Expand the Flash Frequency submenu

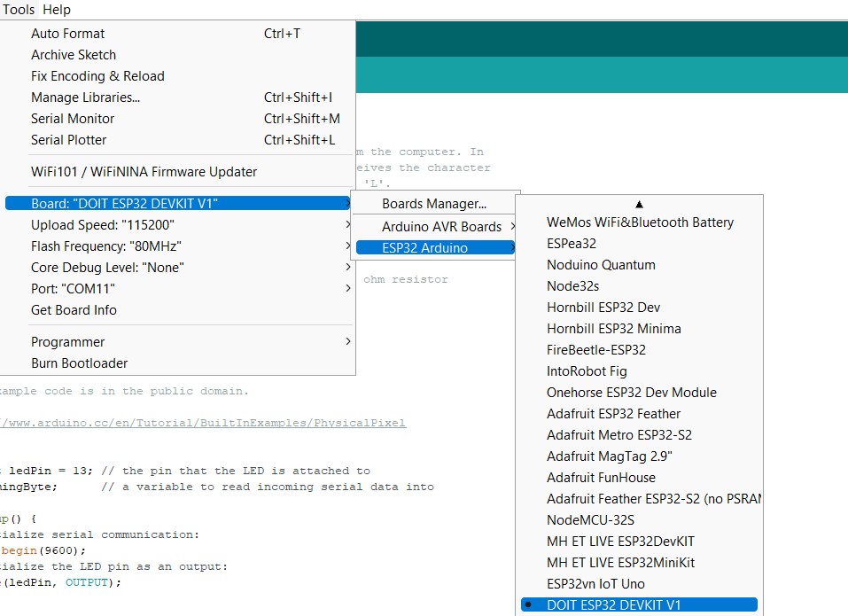[178, 246]
